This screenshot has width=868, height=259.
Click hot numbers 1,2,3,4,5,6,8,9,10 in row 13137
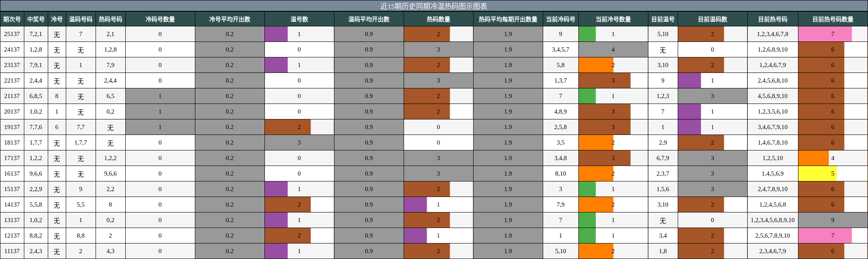pos(772,220)
